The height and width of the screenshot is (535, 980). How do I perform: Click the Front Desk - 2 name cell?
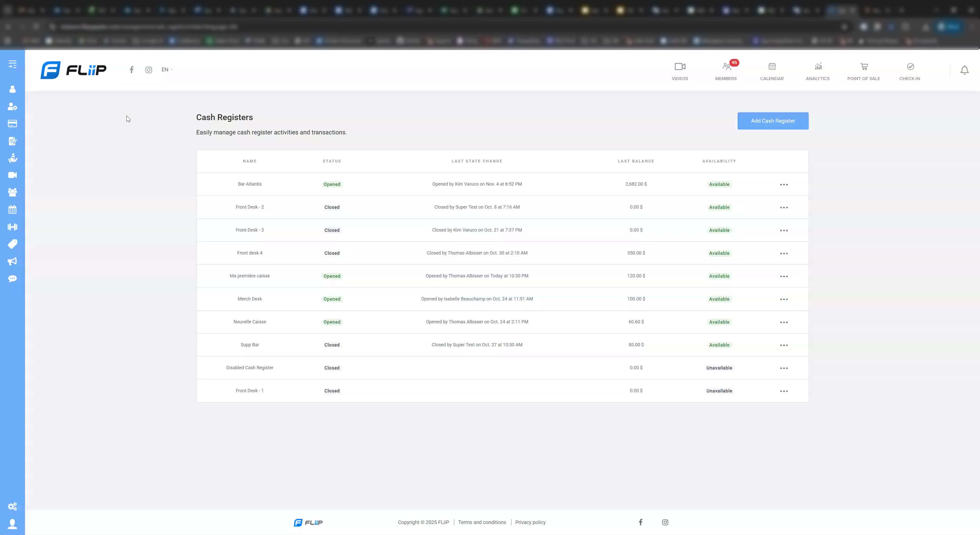[250, 207]
